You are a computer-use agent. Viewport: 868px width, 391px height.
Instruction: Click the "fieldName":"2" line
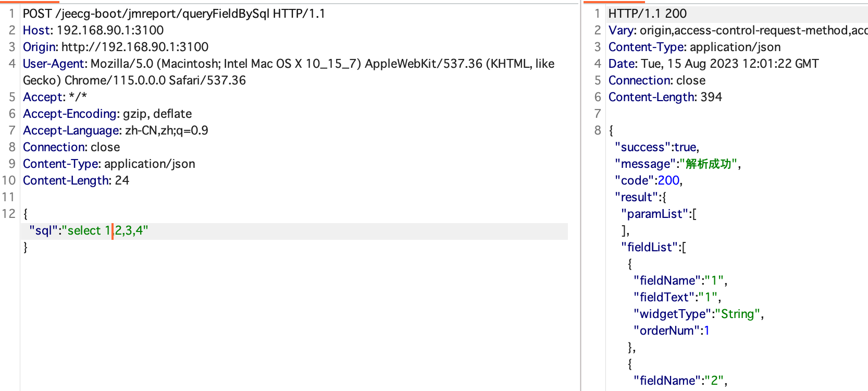coord(680,381)
